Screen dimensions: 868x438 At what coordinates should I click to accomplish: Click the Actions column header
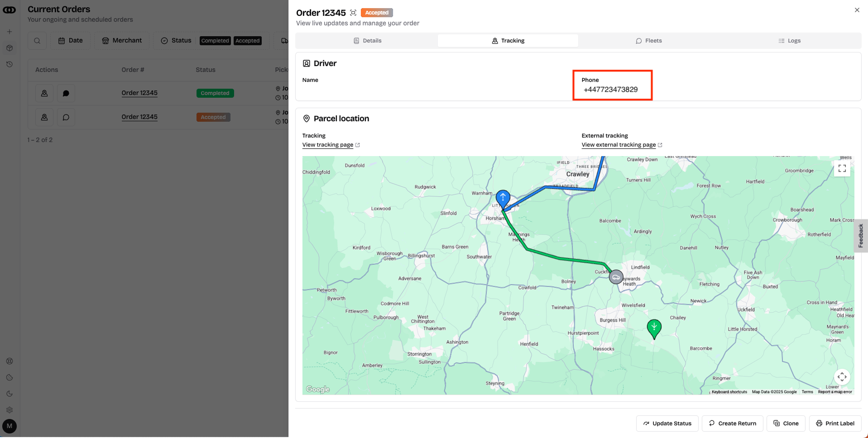click(x=47, y=70)
